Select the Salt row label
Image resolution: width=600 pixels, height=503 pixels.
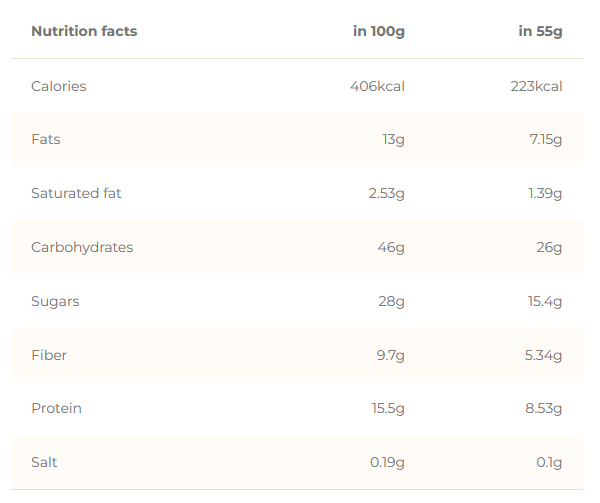tap(44, 462)
